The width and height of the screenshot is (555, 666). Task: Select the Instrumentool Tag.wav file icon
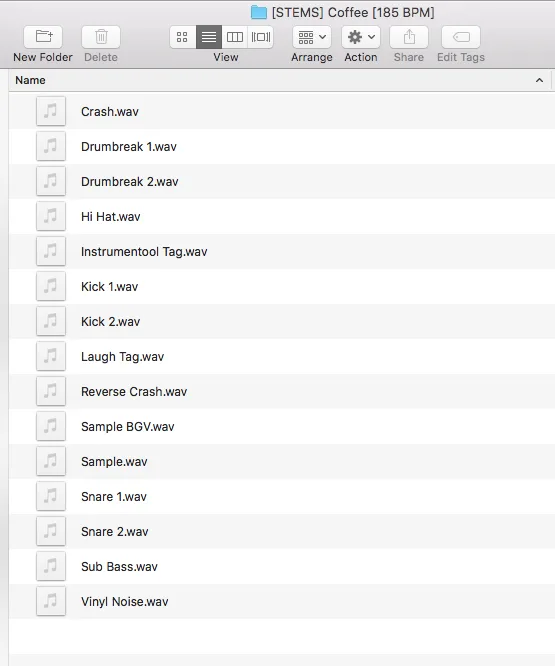click(51, 251)
